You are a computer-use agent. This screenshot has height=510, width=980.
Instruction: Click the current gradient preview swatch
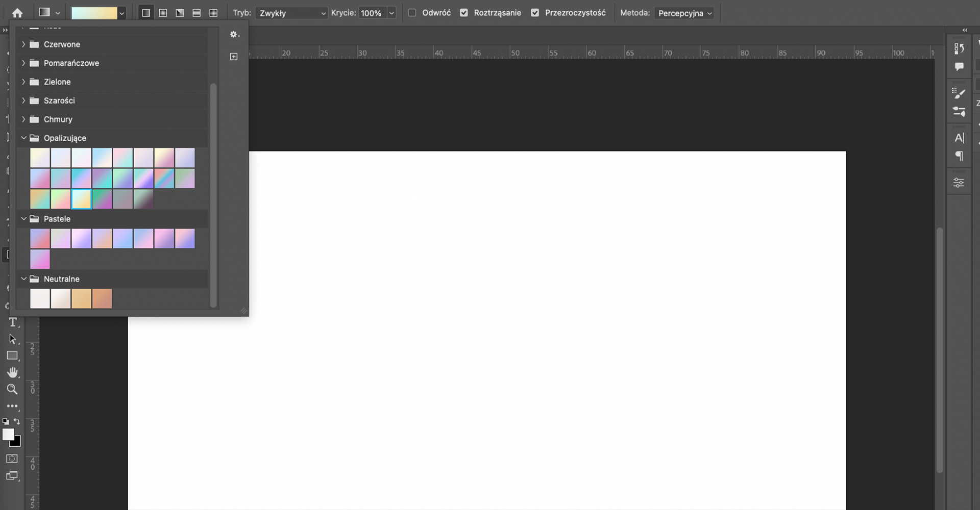click(94, 13)
